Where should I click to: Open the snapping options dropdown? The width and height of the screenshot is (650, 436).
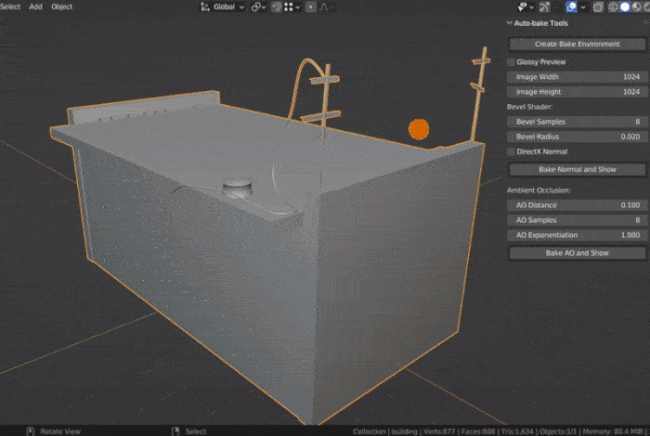(293, 7)
